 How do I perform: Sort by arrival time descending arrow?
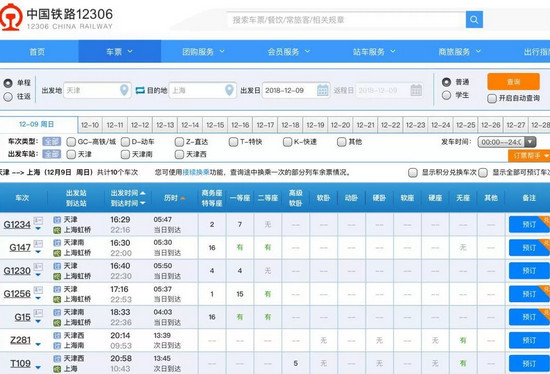click(143, 203)
